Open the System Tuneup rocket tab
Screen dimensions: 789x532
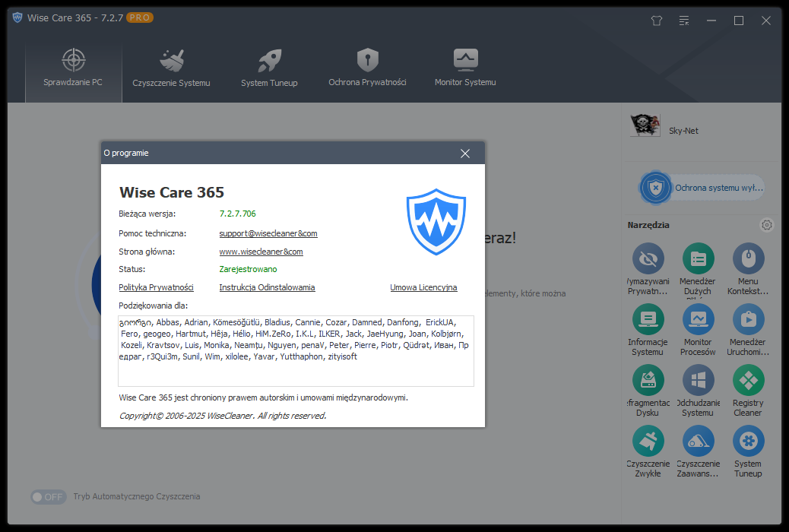pos(269,68)
